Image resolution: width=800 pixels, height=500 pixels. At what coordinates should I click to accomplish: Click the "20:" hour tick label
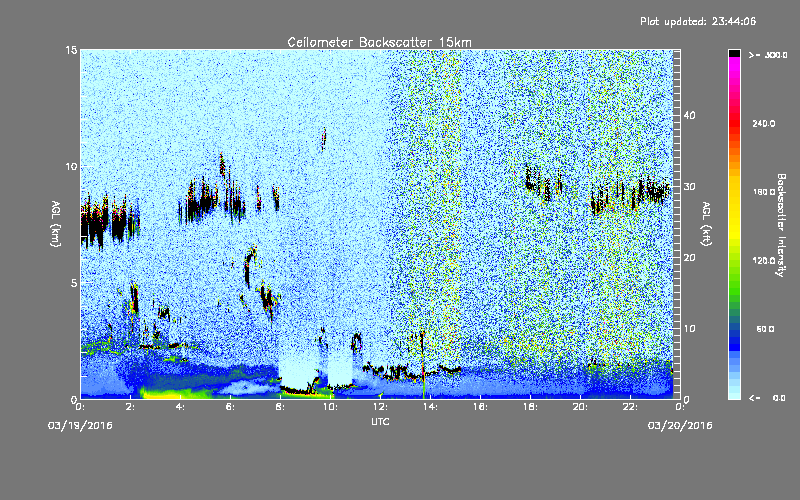pos(581,407)
